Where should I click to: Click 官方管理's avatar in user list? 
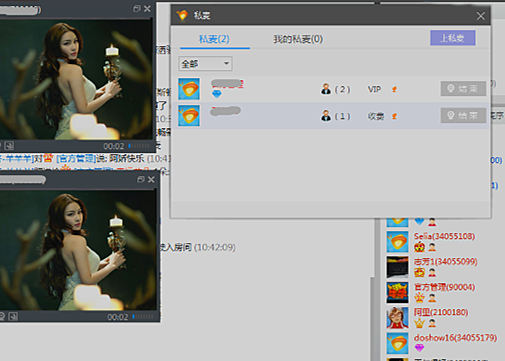(x=397, y=292)
